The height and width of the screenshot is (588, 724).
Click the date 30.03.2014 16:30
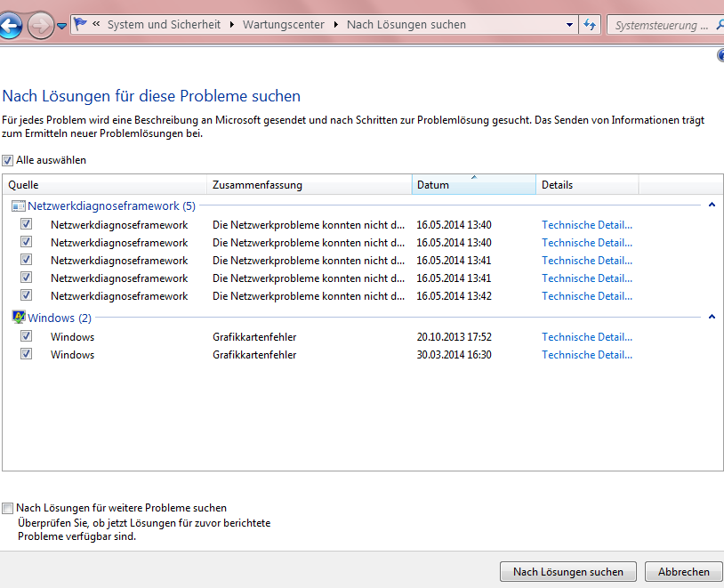(454, 355)
